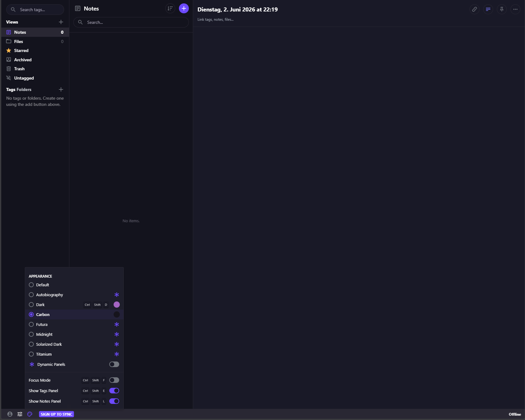Turn on Focus Mode toggle
Image resolution: width=525 pixels, height=420 pixels.
coord(114,380)
